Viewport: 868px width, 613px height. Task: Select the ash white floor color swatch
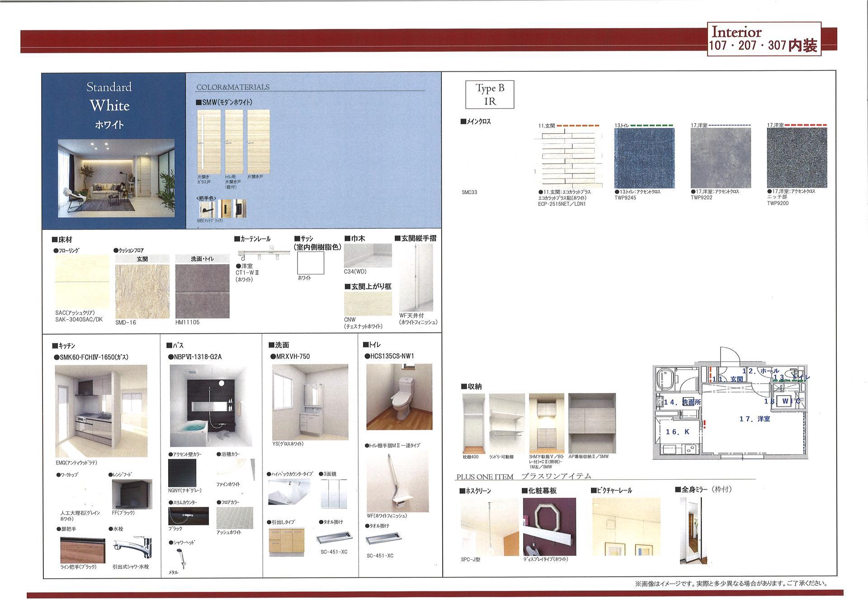point(235,517)
